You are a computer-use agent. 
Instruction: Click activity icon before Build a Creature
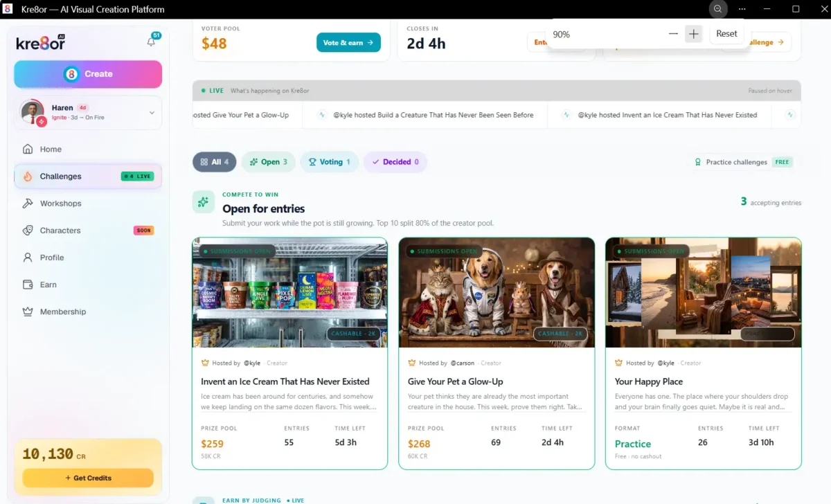(x=322, y=115)
